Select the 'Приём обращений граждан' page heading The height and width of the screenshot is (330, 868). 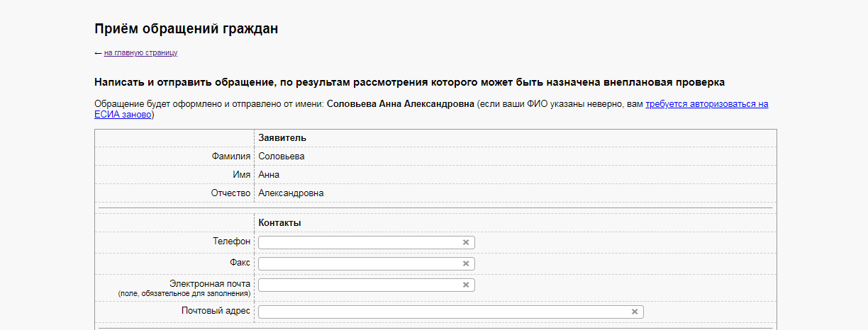click(x=187, y=28)
